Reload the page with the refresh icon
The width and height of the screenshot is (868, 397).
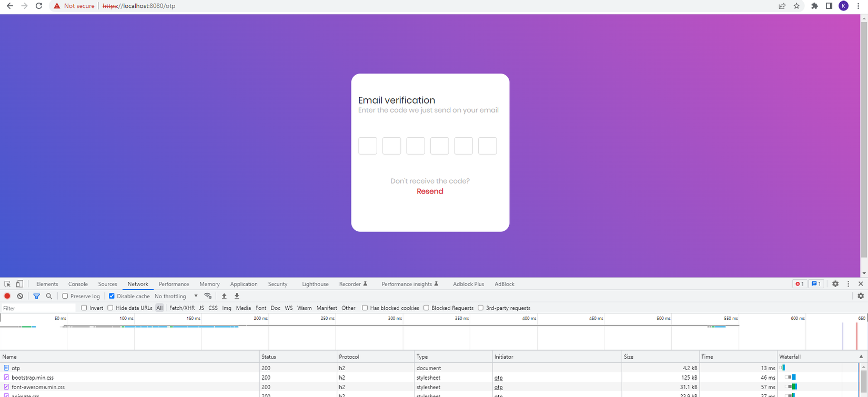point(39,6)
